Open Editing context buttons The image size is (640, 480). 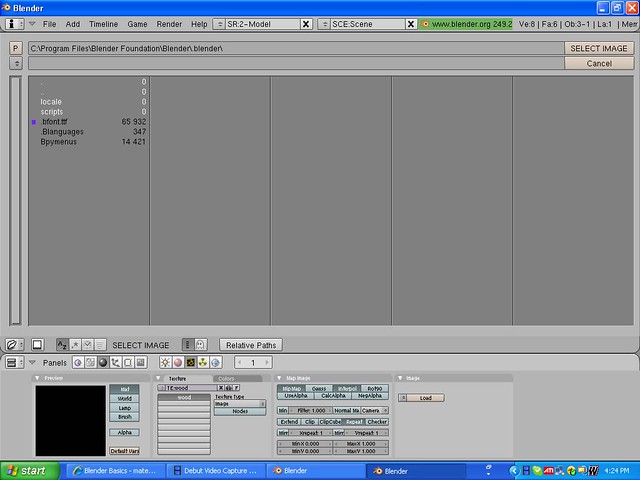[x=128, y=362]
